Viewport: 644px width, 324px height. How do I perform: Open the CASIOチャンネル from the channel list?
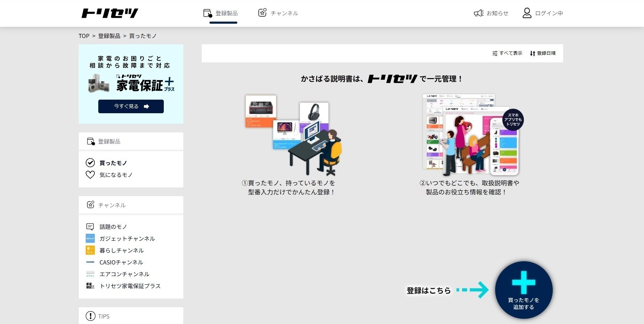coord(90,262)
